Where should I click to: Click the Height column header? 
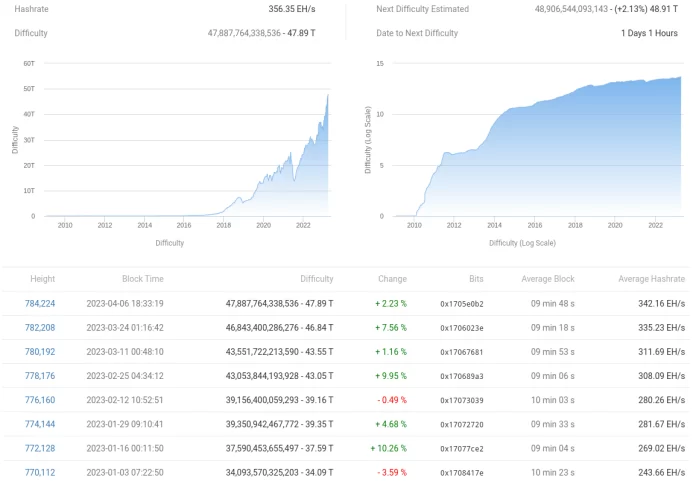click(x=42, y=279)
